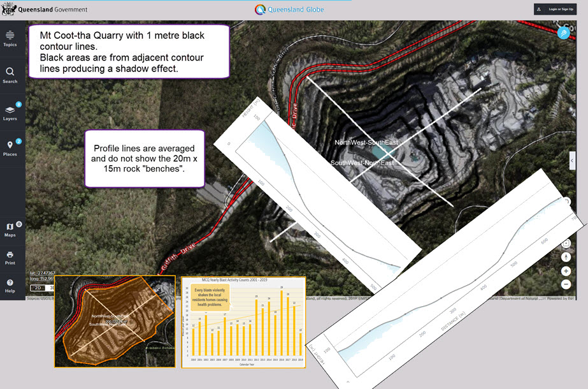Click the Print icon in the sidebar
This screenshot has height=389, width=588.
[x=10, y=257]
